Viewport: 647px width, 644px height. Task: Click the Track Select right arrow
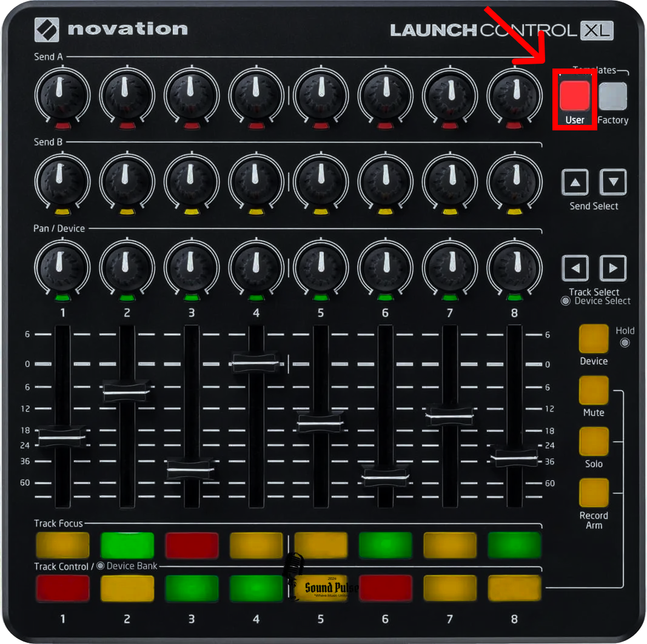pyautogui.click(x=613, y=268)
